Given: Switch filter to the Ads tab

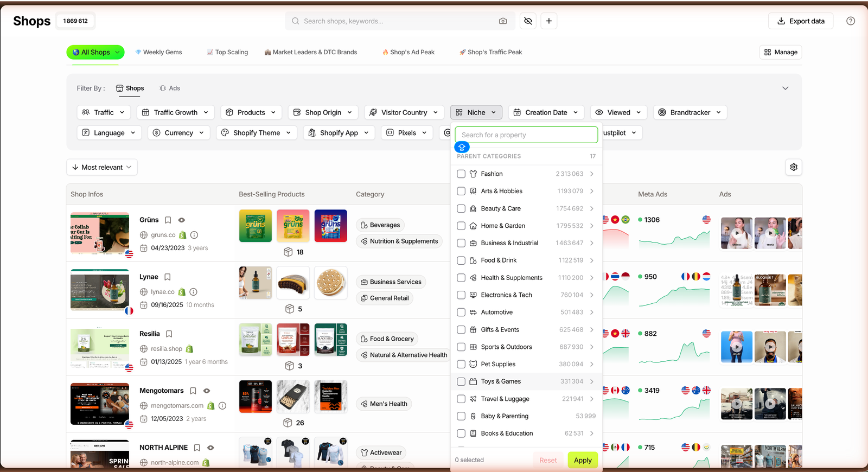Looking at the screenshot, I should point(170,88).
